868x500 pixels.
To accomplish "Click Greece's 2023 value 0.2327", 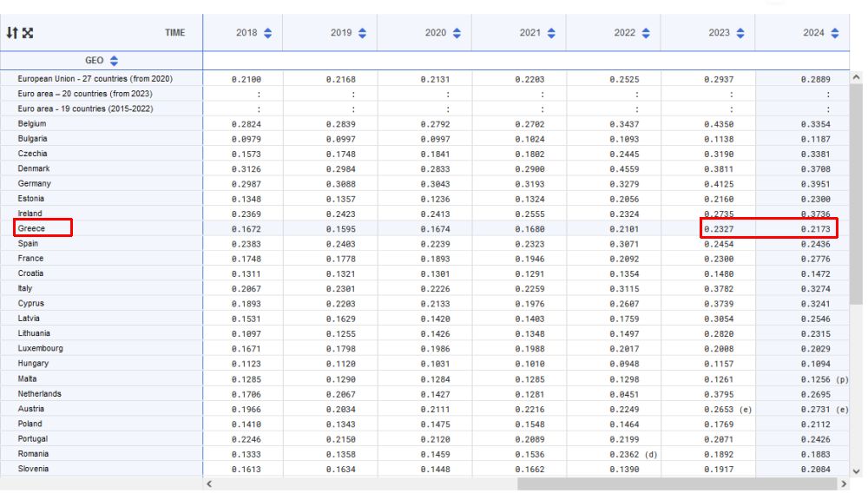I will [719, 228].
